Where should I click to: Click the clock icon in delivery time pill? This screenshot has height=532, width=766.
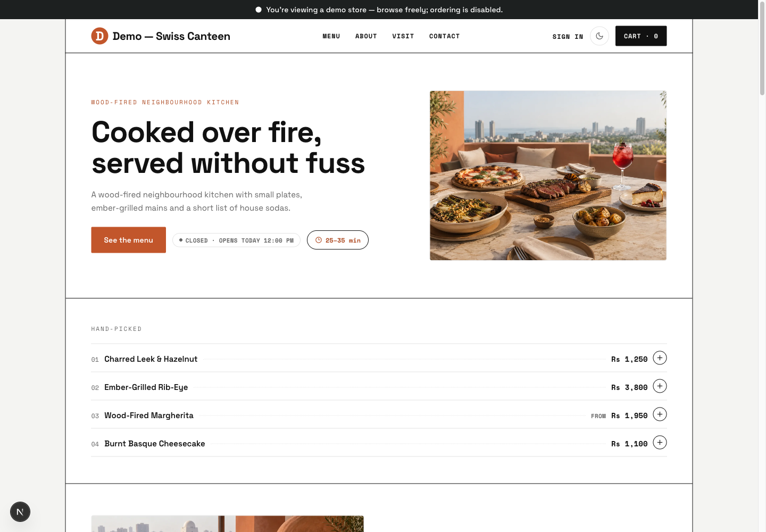tap(319, 240)
